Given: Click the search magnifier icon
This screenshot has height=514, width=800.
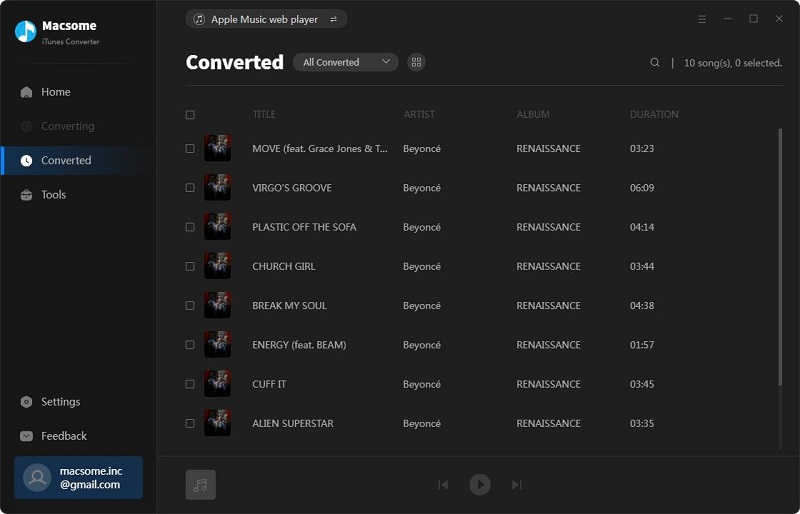Looking at the screenshot, I should 655,62.
